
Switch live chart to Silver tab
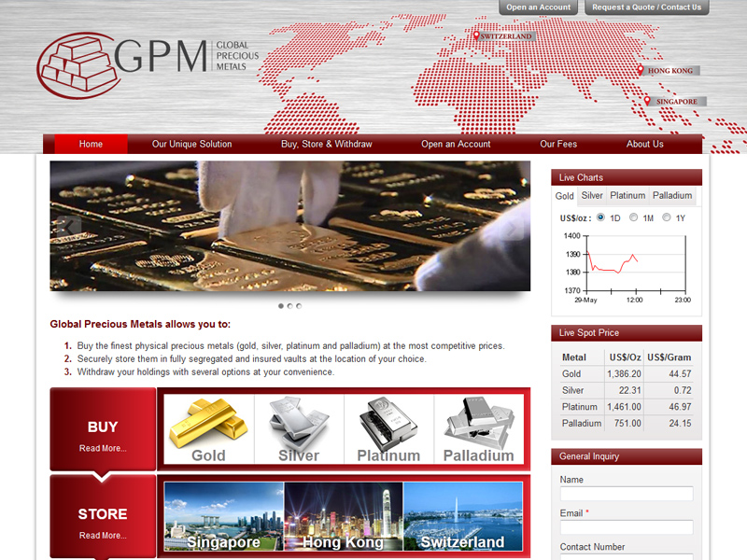[592, 195]
